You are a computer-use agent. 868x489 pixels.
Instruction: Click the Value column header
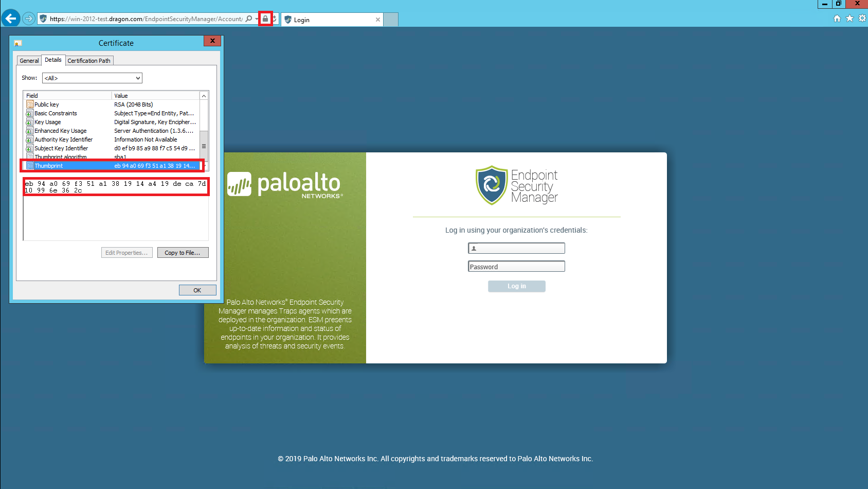click(x=155, y=96)
